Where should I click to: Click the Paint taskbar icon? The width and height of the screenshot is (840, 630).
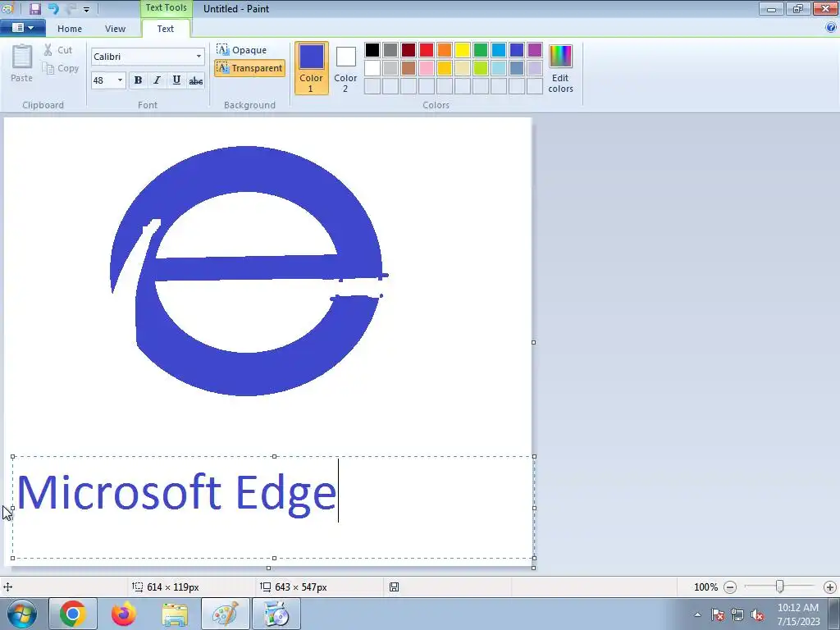225,614
